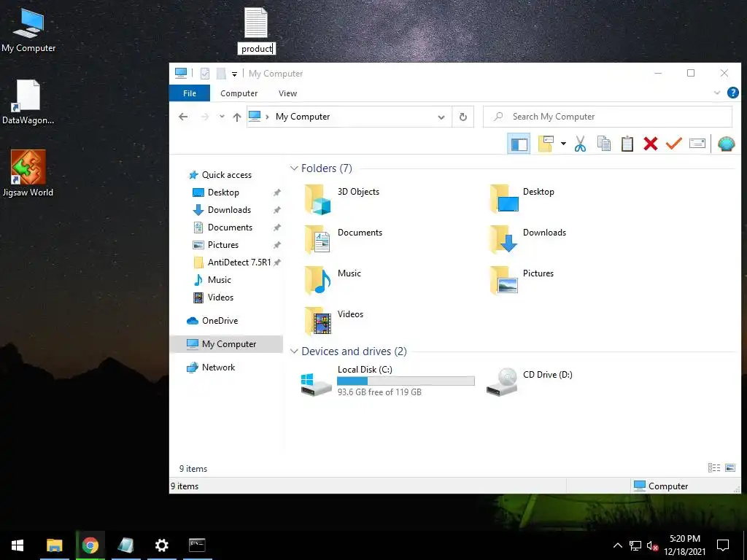Image resolution: width=747 pixels, height=560 pixels.
Task: Open Google Chrome from the taskbar
Action: point(90,545)
